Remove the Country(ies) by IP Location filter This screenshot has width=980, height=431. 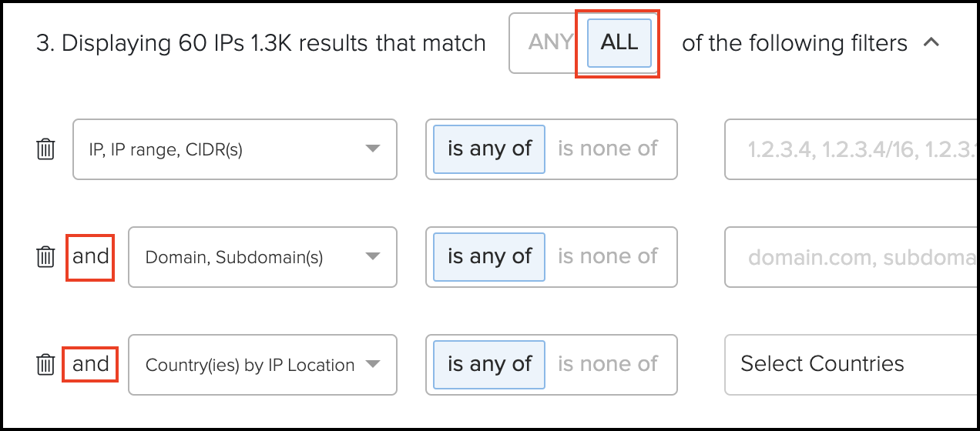point(46,364)
